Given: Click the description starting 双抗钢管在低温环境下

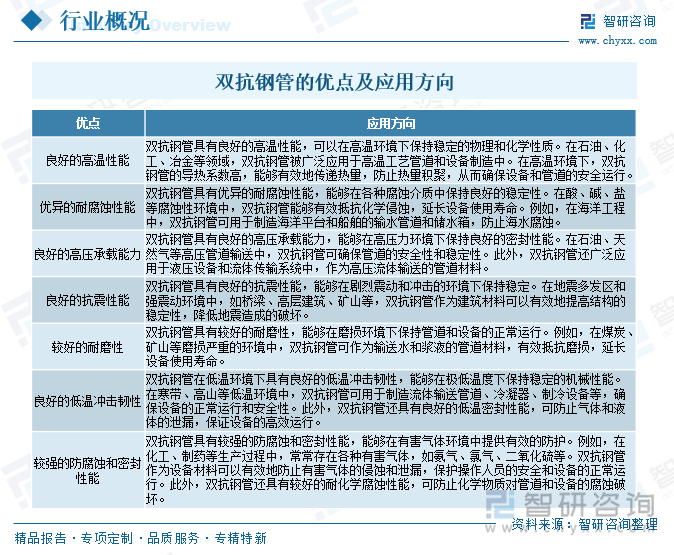Looking at the screenshot, I should pyautogui.click(x=390, y=401).
